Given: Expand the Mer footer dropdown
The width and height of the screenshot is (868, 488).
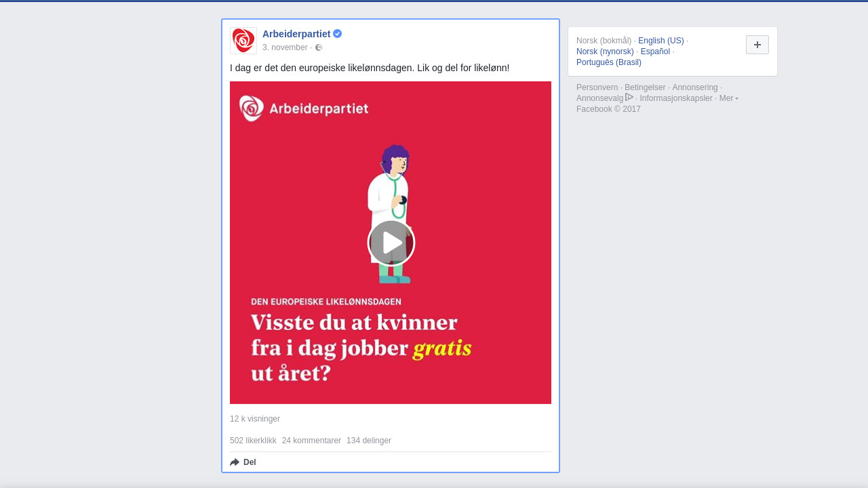Looking at the screenshot, I should [x=729, y=98].
